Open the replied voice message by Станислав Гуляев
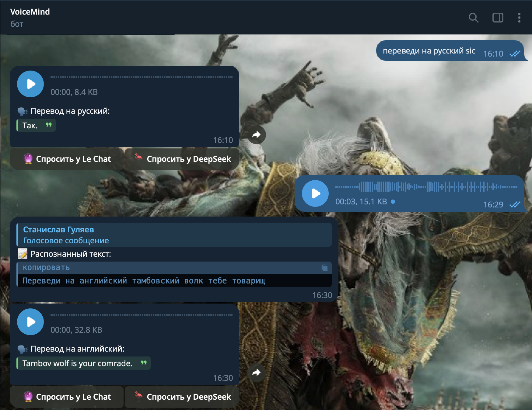The width and height of the screenshot is (532, 410). pos(174,235)
